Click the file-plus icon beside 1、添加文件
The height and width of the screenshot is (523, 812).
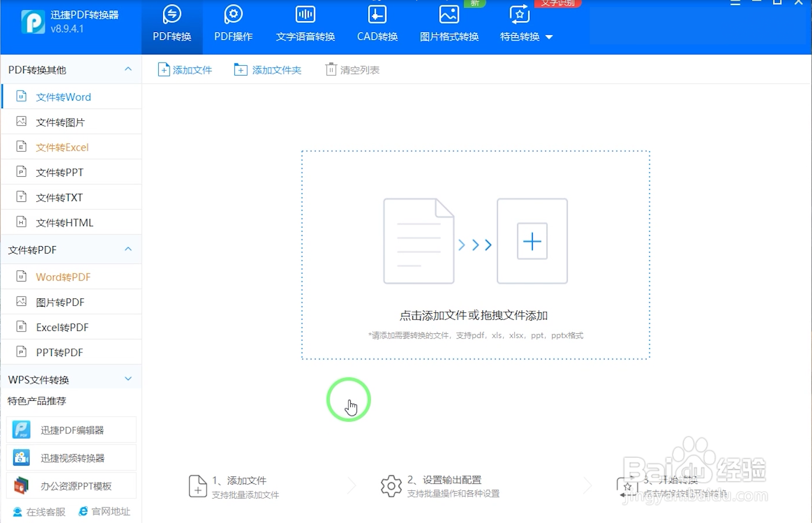198,486
